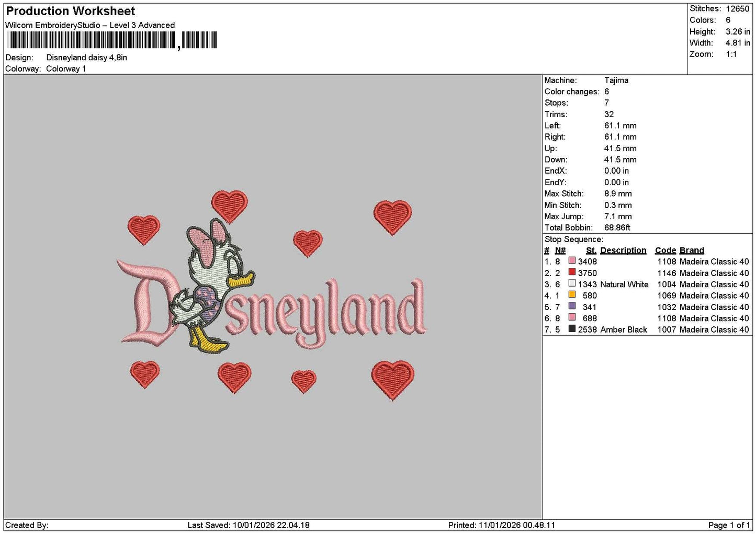
Task: Click the 'Last Saved: 10/01/2026 22.04.18' footer text
Action: (x=249, y=525)
